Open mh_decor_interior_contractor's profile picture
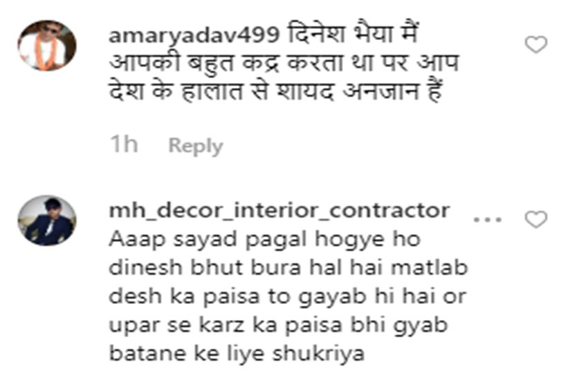 (47, 220)
